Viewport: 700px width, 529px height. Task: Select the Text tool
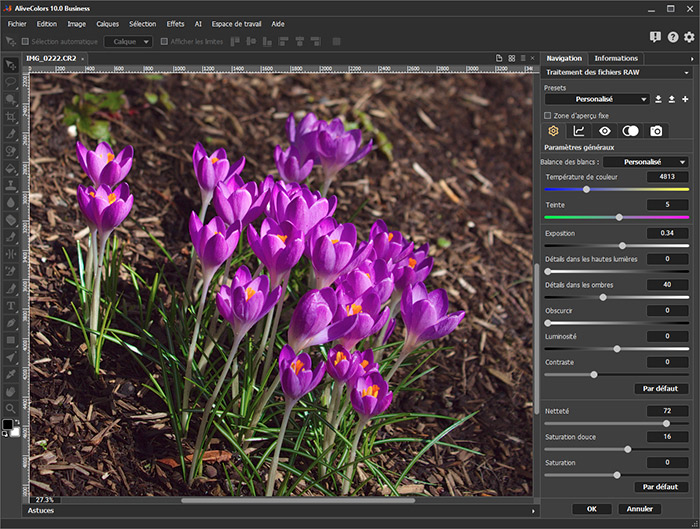(10, 305)
